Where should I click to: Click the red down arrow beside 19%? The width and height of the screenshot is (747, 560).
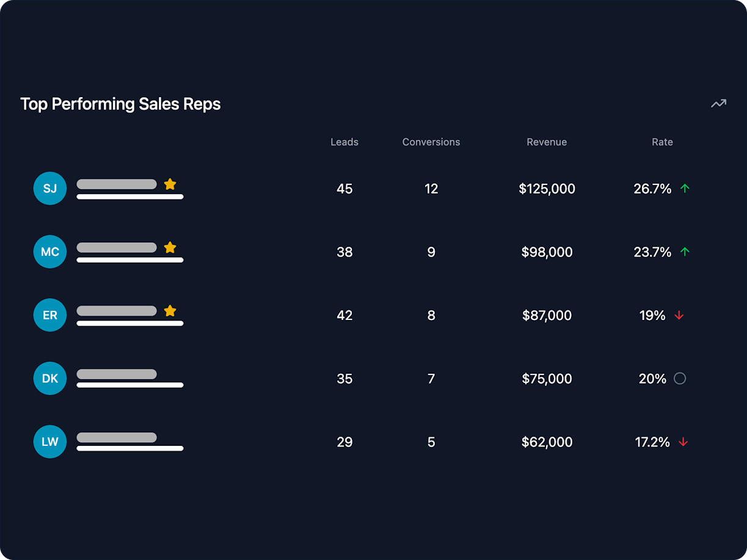coord(679,316)
